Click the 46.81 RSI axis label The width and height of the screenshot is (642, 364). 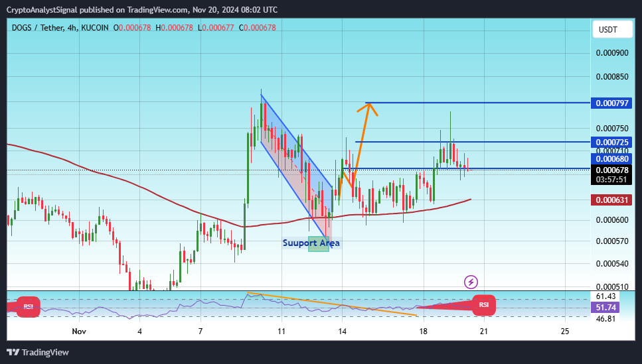[x=605, y=319]
